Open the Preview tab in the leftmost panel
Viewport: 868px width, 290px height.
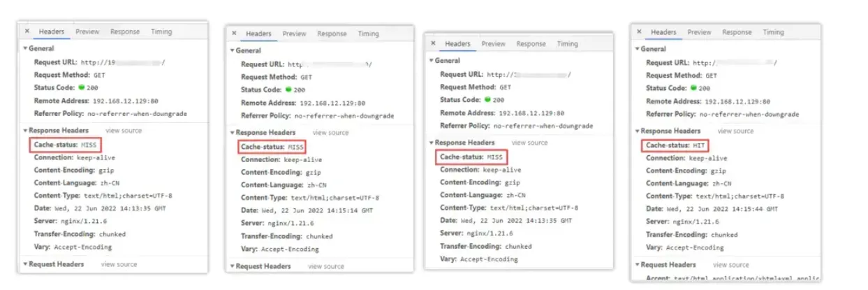point(87,31)
